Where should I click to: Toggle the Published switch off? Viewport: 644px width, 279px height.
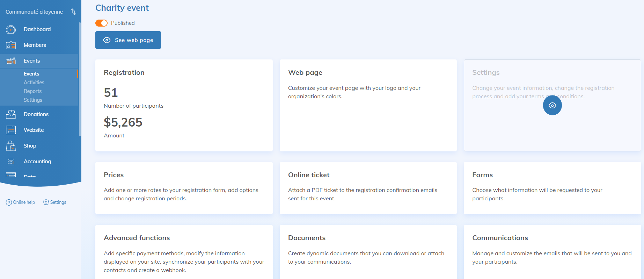coord(101,23)
